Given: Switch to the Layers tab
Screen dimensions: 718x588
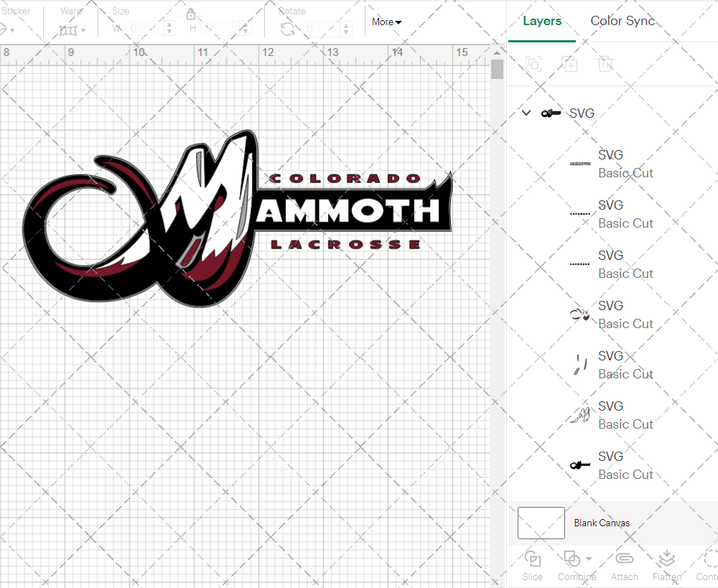Looking at the screenshot, I should 541,21.
